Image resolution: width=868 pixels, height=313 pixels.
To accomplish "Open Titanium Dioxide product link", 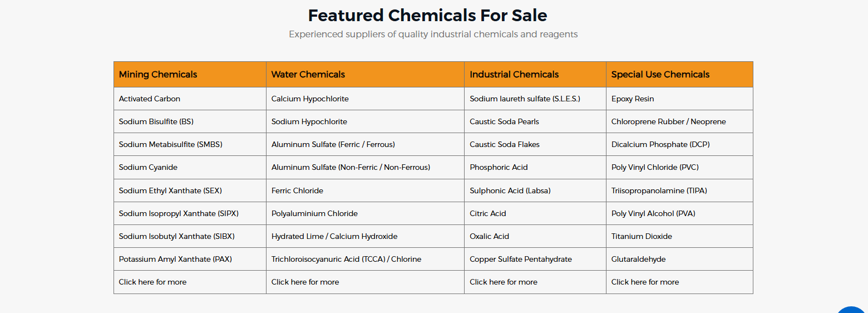I will pyautogui.click(x=641, y=236).
